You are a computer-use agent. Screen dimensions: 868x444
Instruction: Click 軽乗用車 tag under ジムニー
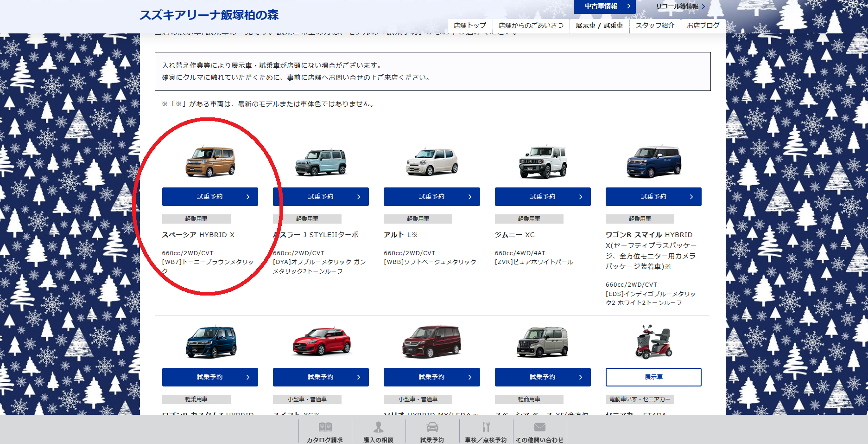529,219
